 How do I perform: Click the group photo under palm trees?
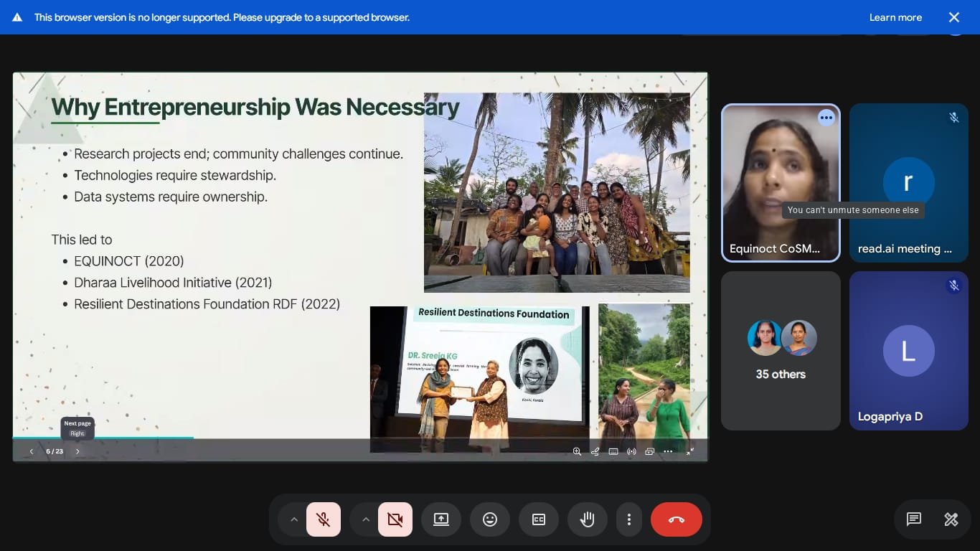[x=557, y=192]
